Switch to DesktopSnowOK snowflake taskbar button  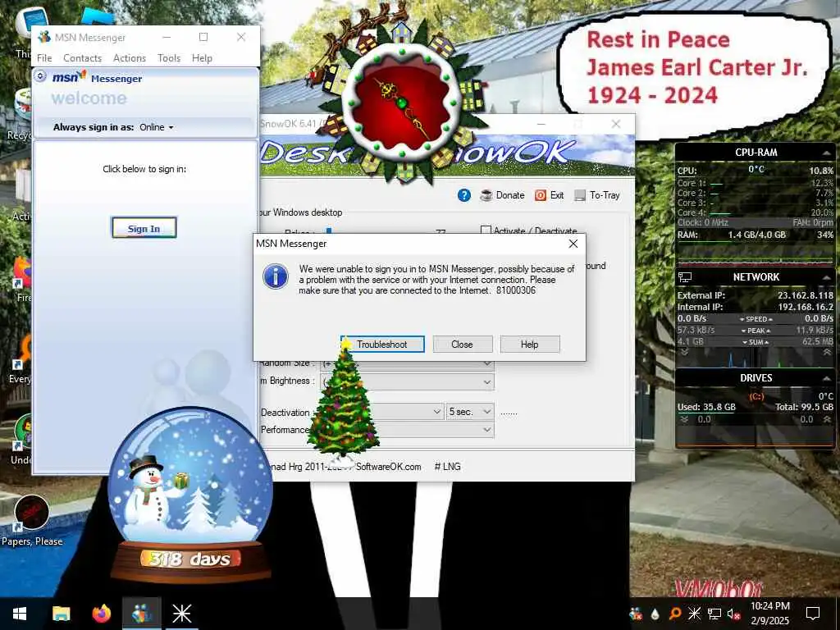coord(181,614)
